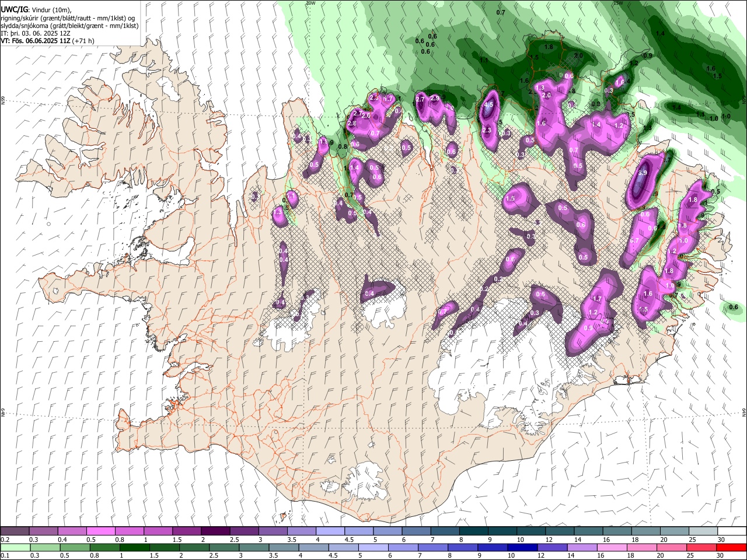Click the "UWC/IG" title text
Image resolution: width=747 pixels, height=560 pixels.
coord(14,9)
